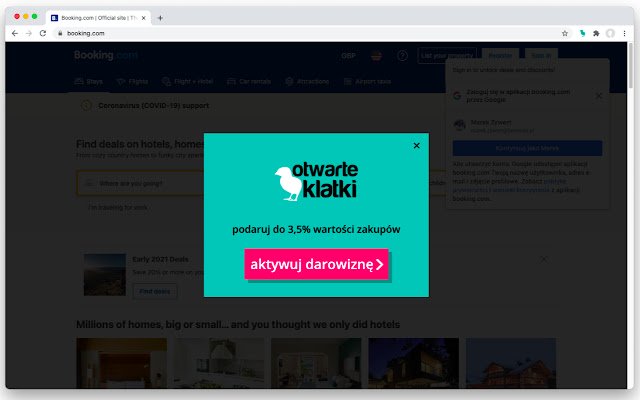Open Early 2021 Deals image thumbnail
640x400 pixels.
coord(104,275)
